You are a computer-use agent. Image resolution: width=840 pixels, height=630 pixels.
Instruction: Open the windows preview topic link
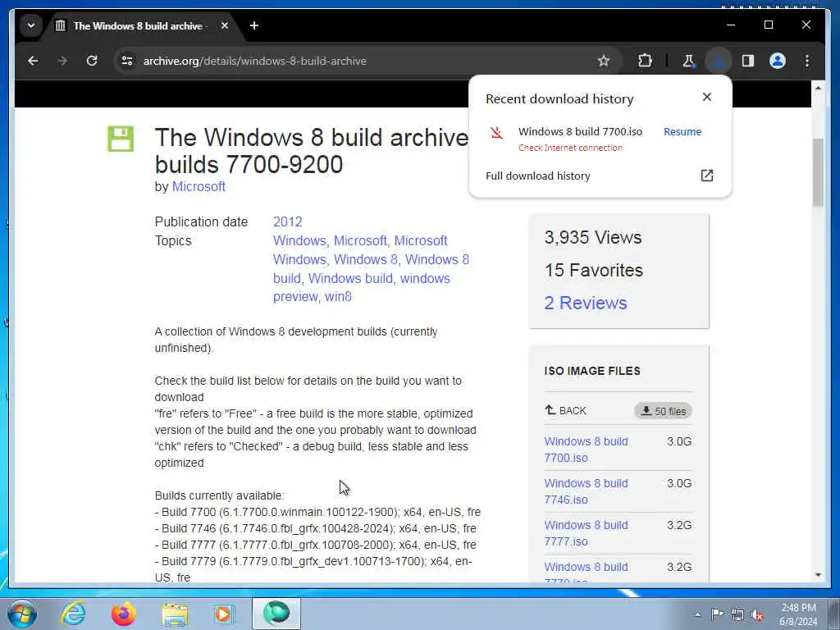coord(362,288)
